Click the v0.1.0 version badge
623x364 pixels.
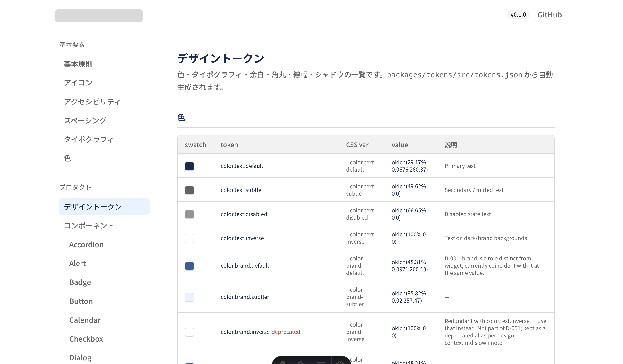[518, 15]
